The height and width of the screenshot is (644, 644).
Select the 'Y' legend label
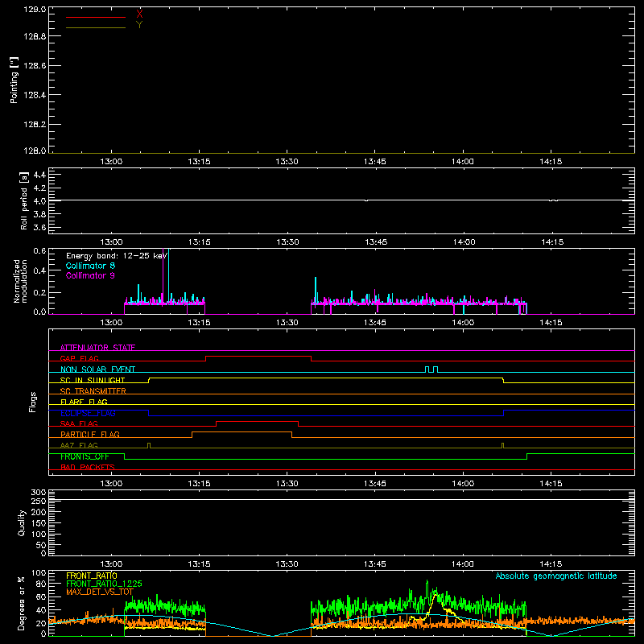(139, 25)
